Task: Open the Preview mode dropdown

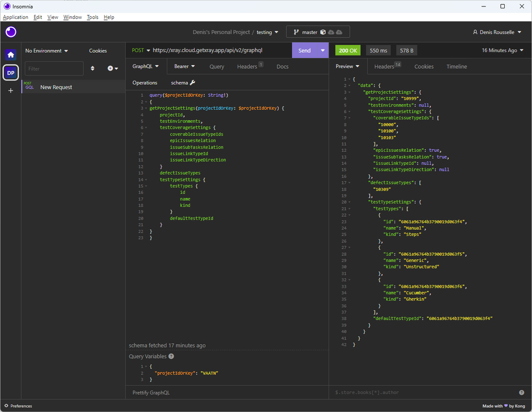Action: (347, 66)
